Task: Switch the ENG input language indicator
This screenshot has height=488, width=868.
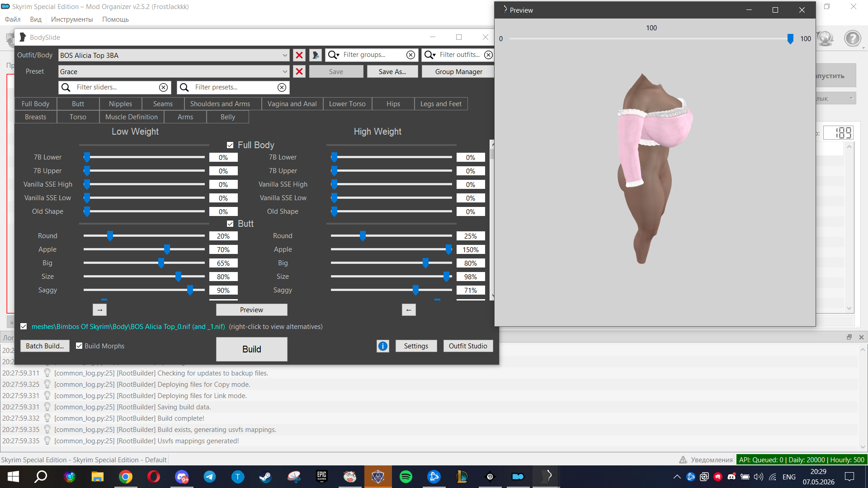Action: tap(789, 477)
